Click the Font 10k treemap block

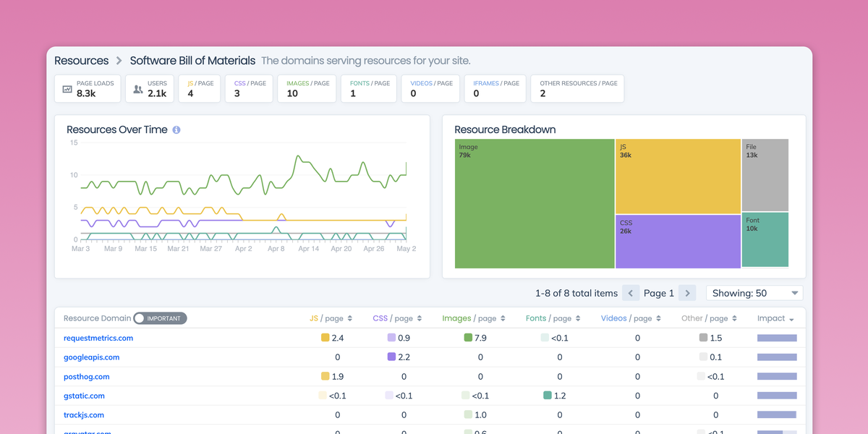click(x=765, y=239)
